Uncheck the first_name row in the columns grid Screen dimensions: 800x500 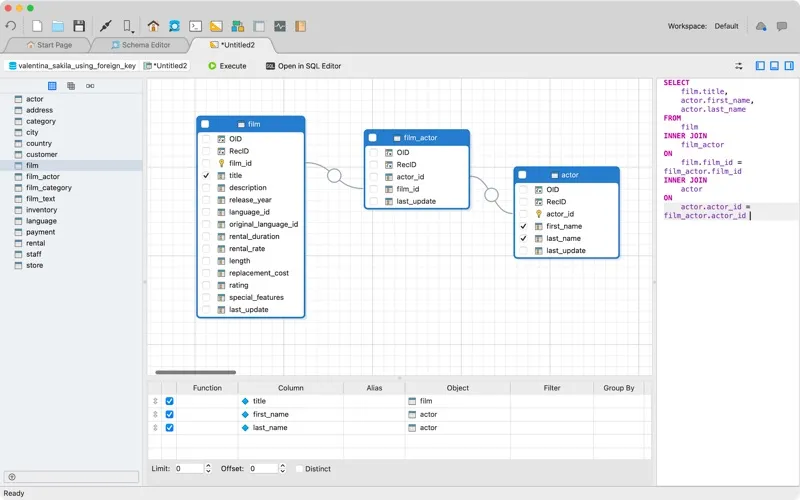[169, 414]
